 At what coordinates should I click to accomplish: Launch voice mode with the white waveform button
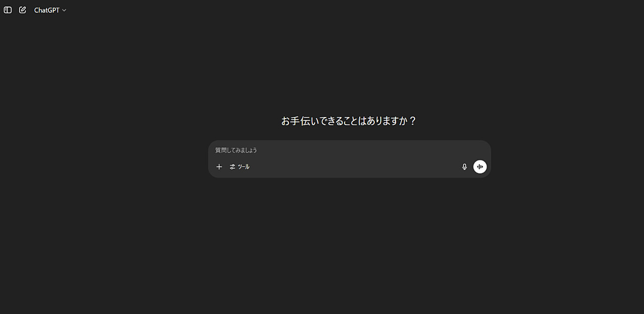point(480,167)
